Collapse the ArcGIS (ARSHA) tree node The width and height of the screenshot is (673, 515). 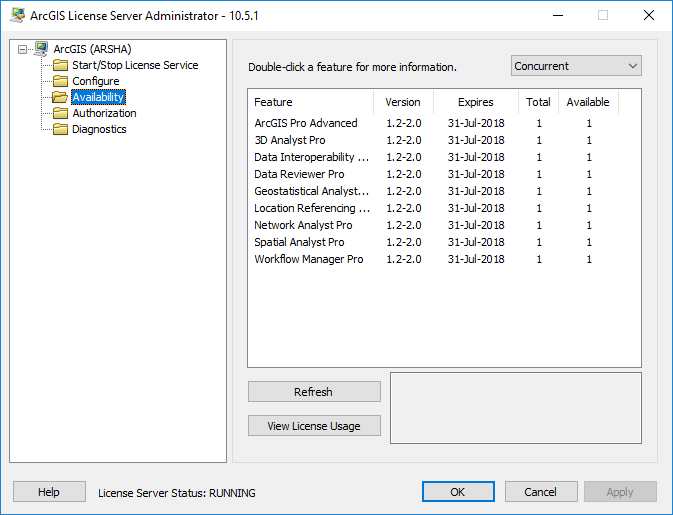[x=22, y=49]
